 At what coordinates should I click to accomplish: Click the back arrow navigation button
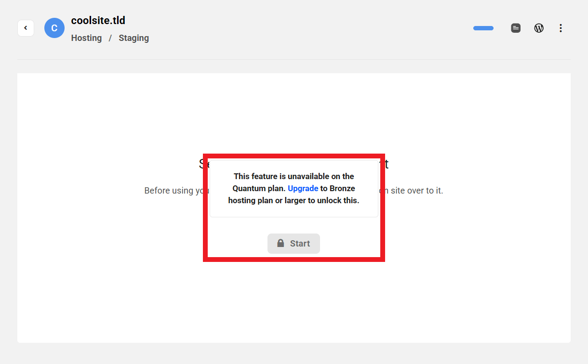click(x=26, y=28)
